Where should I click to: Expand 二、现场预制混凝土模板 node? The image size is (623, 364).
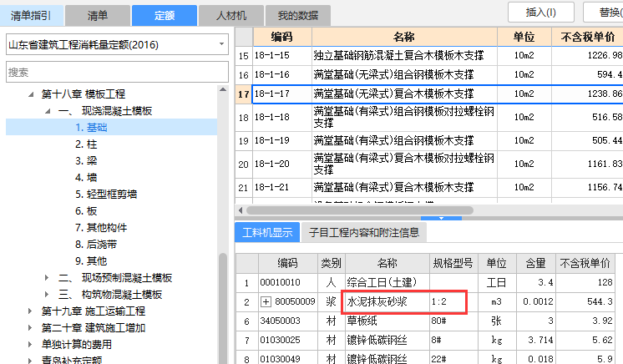47,278
